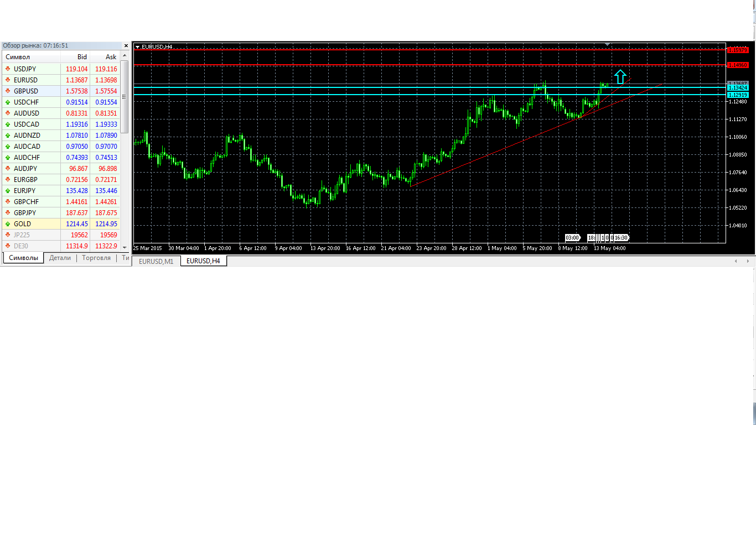Open the EURUSD,H4 chart title dropdown triangle
The height and width of the screenshot is (541, 756).
pyautogui.click(x=137, y=47)
